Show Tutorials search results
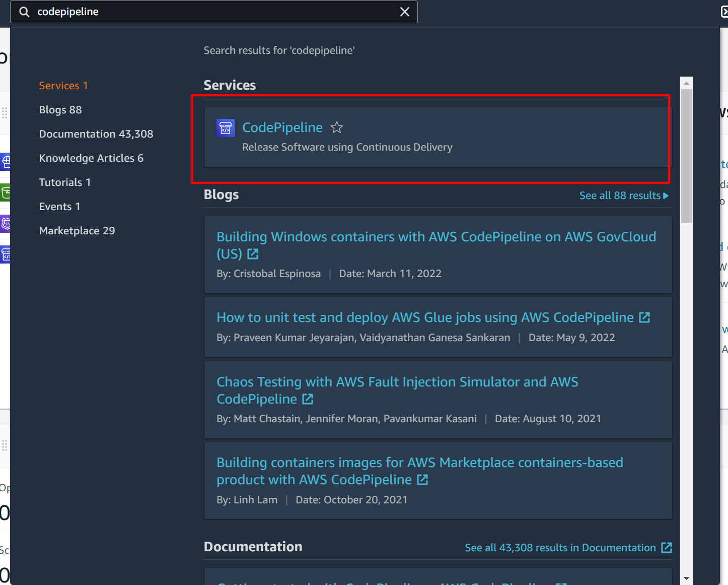 pyautogui.click(x=64, y=182)
